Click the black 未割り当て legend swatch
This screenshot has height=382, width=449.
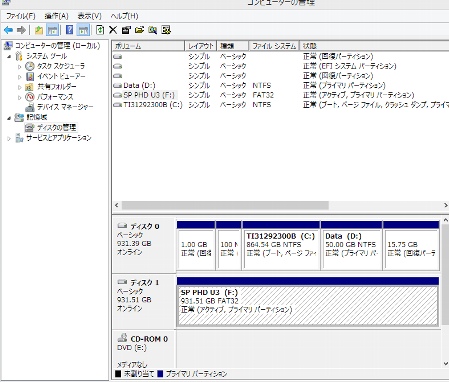[x=118, y=374]
